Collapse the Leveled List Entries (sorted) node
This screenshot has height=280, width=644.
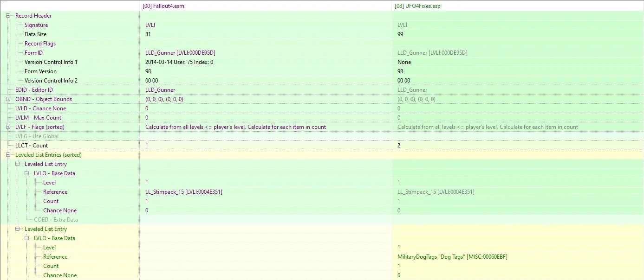8,155
